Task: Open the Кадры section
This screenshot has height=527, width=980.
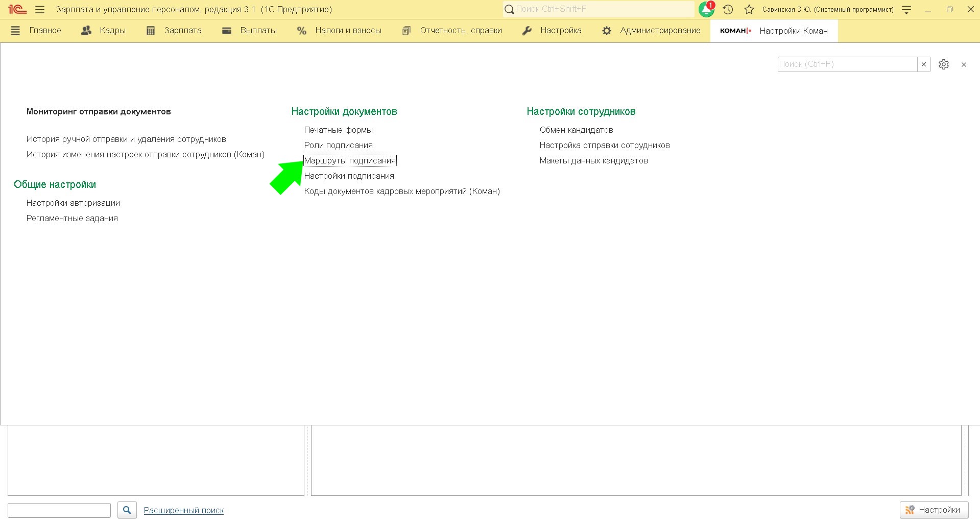Action: pos(104,31)
